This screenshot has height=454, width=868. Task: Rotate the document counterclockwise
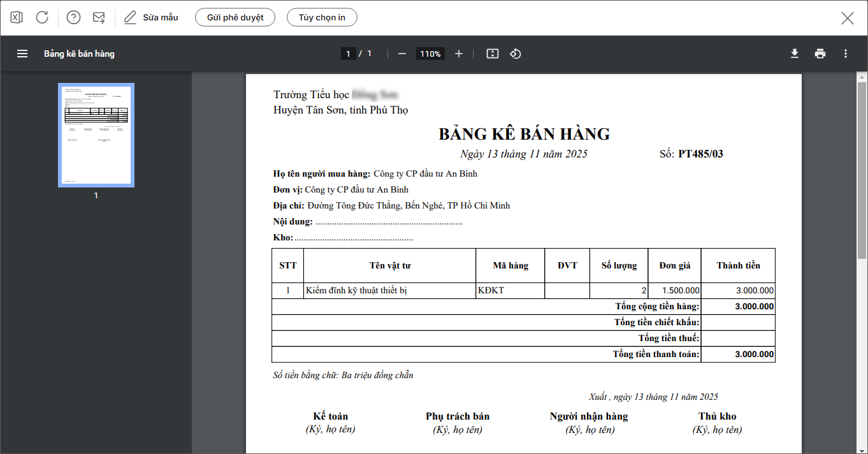[x=516, y=54]
